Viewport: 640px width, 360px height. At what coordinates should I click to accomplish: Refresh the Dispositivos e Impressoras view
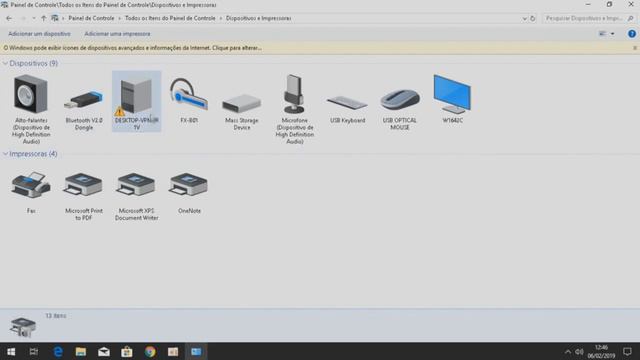[x=532, y=18]
